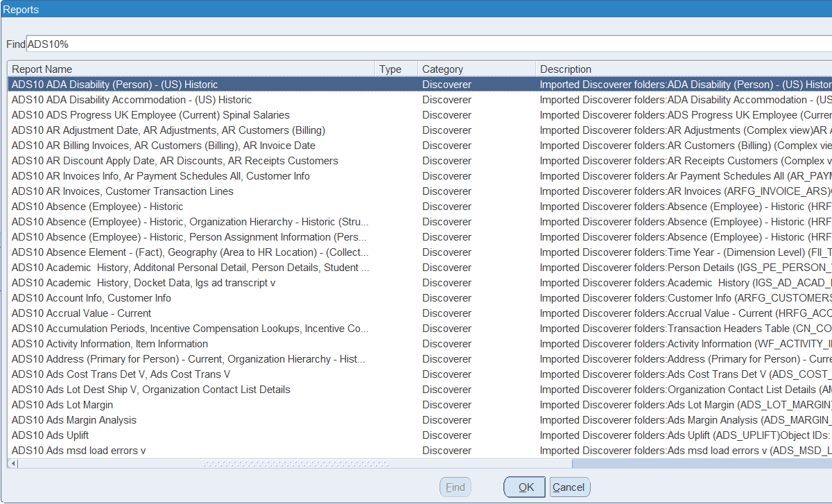The width and height of the screenshot is (832, 504).
Task: Click the left arrow of the horizontal scrollbar
Action: (12, 463)
